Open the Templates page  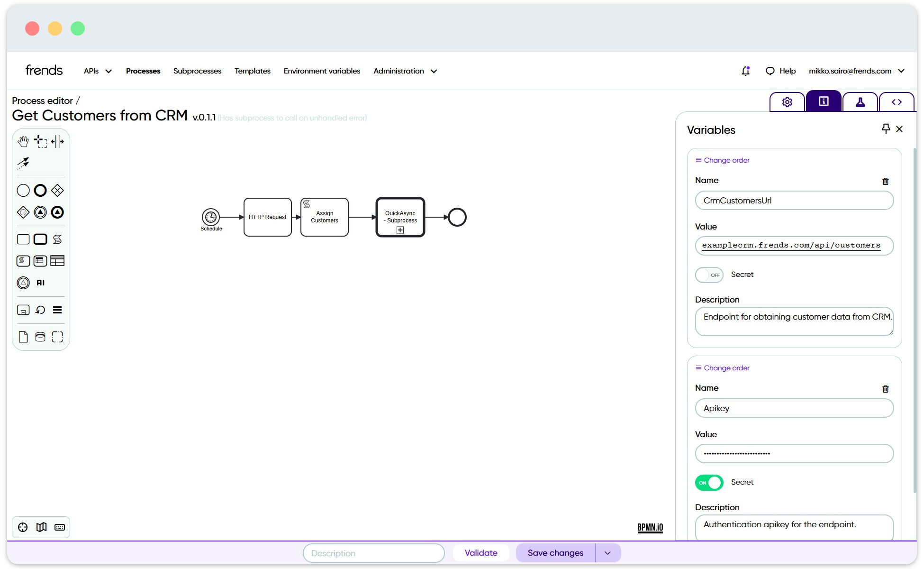(253, 71)
